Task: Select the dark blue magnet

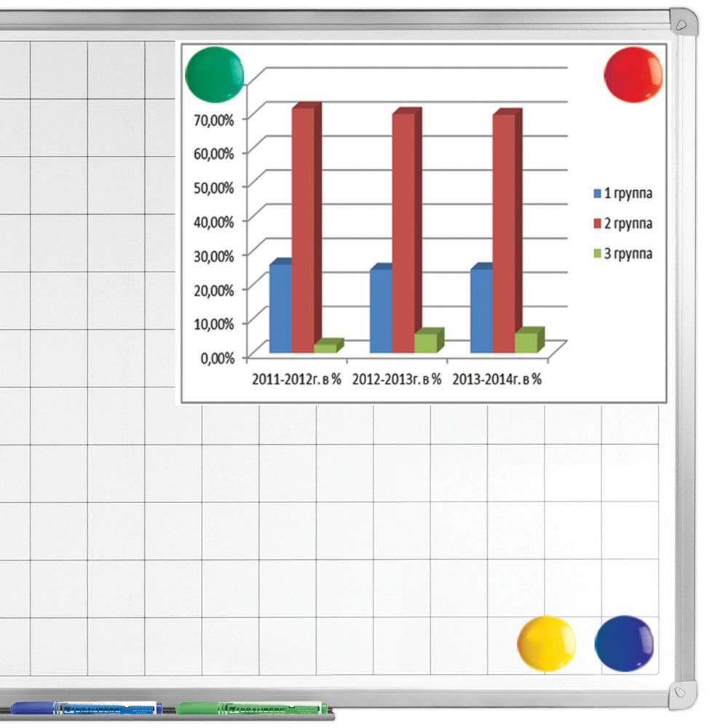Action: (624, 644)
